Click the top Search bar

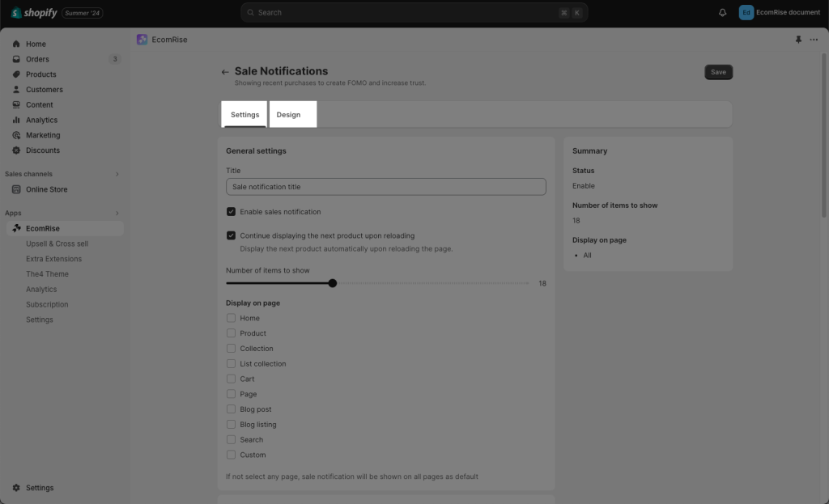(414, 13)
